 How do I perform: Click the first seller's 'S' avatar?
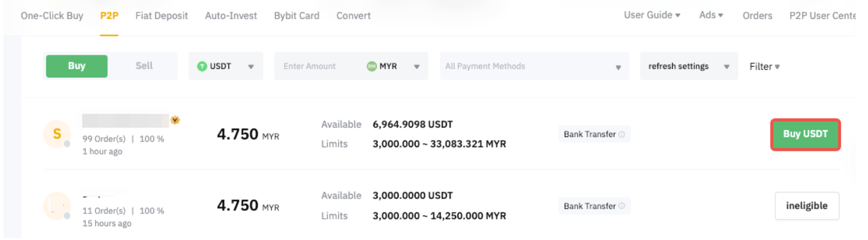[57, 134]
